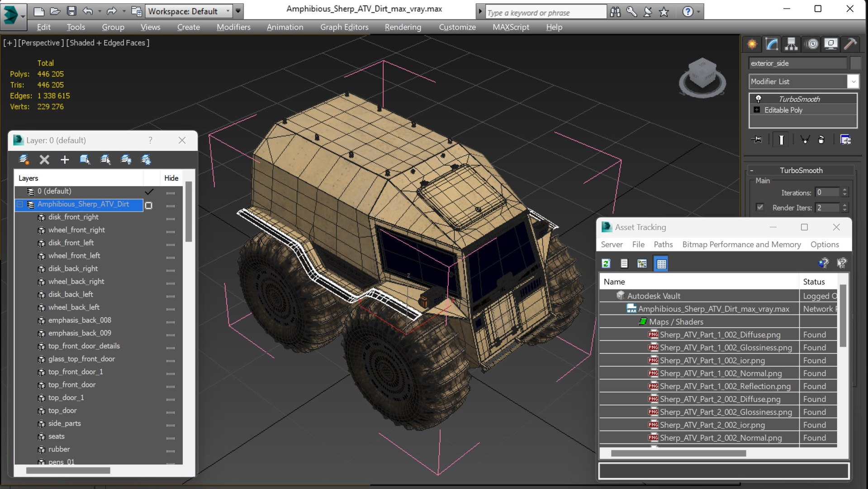
Task: Open Bitmap Performance and Memory menu
Action: 741,244
